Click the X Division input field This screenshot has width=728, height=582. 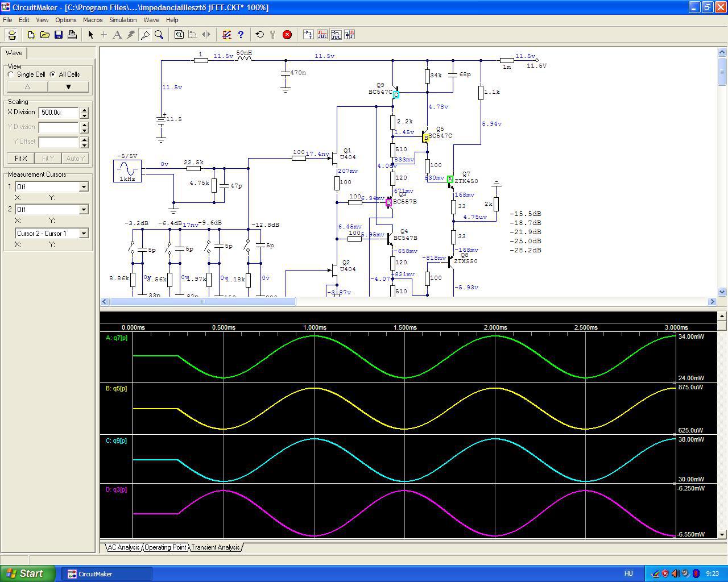click(59, 113)
